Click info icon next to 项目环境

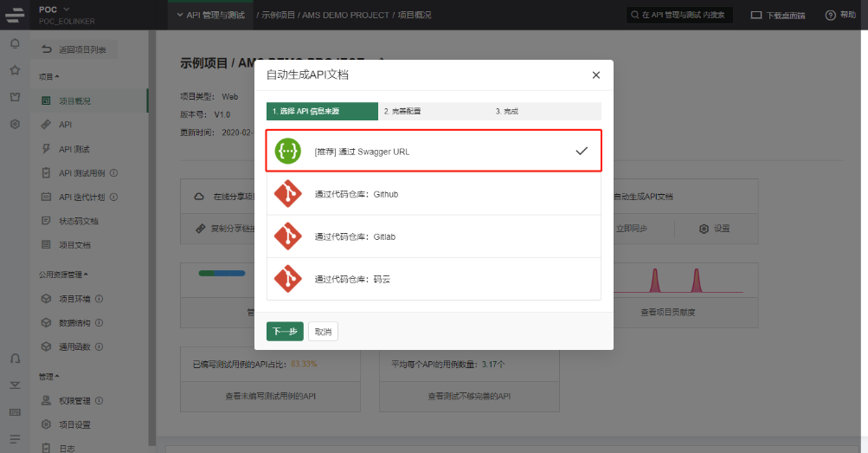click(100, 299)
